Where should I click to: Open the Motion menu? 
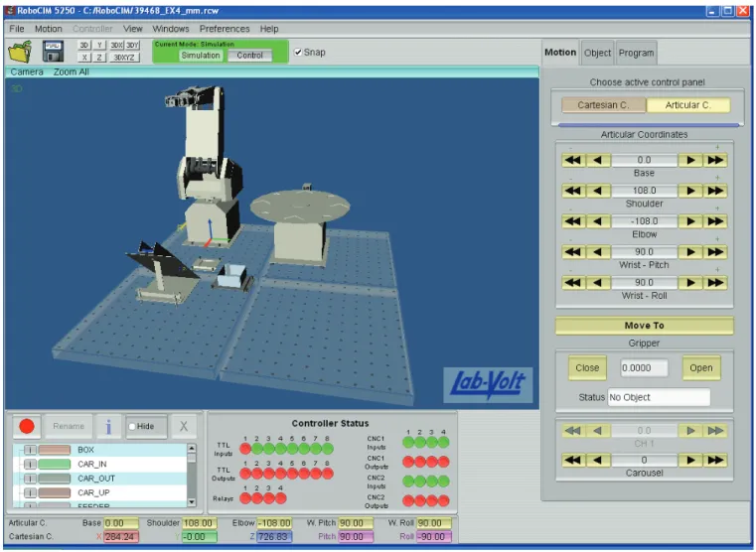click(x=49, y=29)
